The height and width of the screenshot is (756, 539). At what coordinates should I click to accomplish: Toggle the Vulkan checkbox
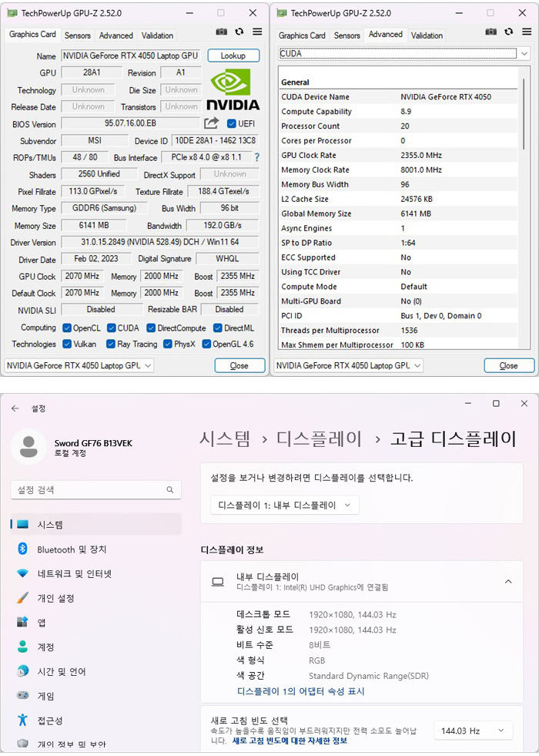click(x=67, y=344)
